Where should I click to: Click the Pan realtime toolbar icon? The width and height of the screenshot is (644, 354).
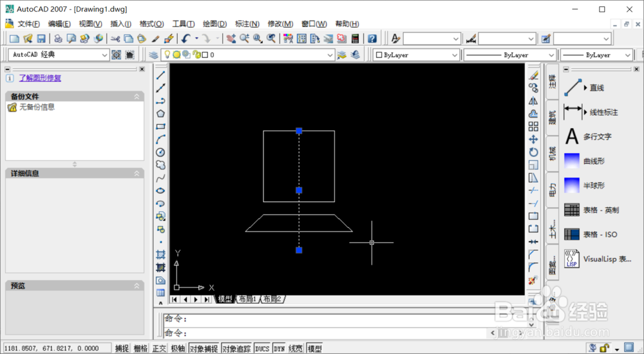click(x=231, y=39)
